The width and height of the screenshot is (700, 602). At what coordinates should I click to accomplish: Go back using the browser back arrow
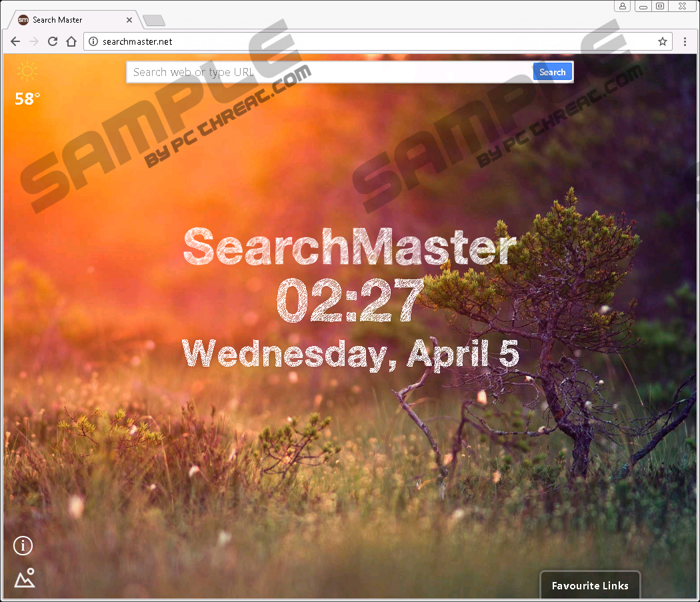tap(15, 41)
